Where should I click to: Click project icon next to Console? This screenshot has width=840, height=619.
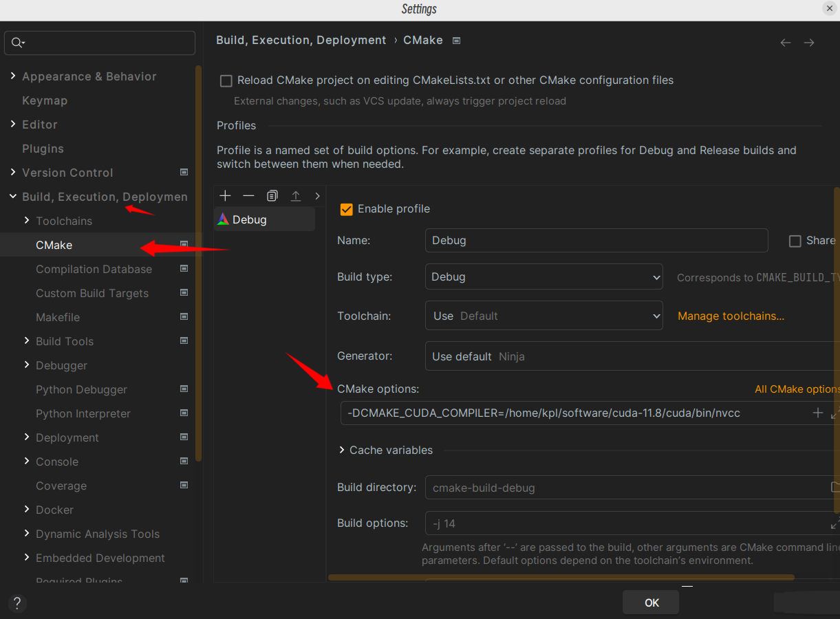pos(184,461)
